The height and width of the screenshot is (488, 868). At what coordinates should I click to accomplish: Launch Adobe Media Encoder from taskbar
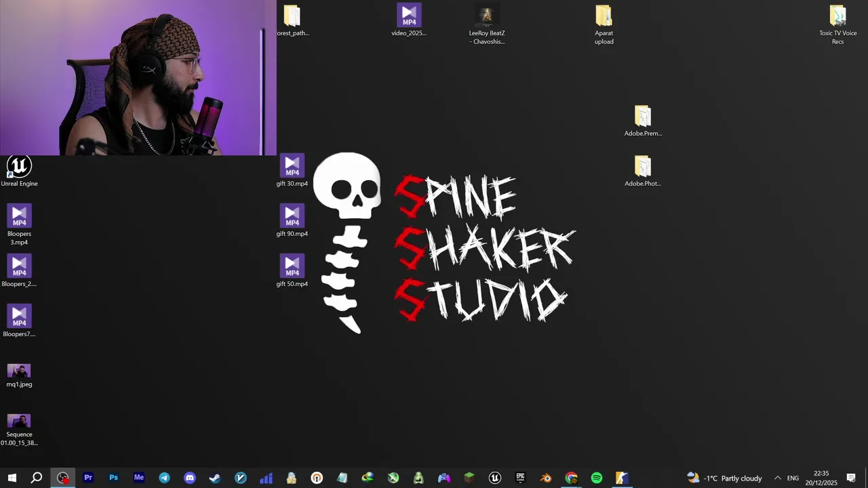(139, 478)
